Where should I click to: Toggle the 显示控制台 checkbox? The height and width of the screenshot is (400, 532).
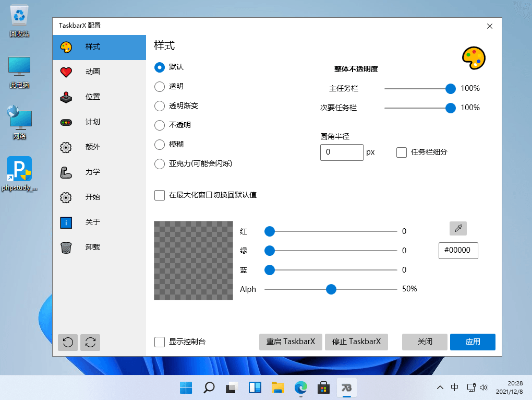pos(160,342)
